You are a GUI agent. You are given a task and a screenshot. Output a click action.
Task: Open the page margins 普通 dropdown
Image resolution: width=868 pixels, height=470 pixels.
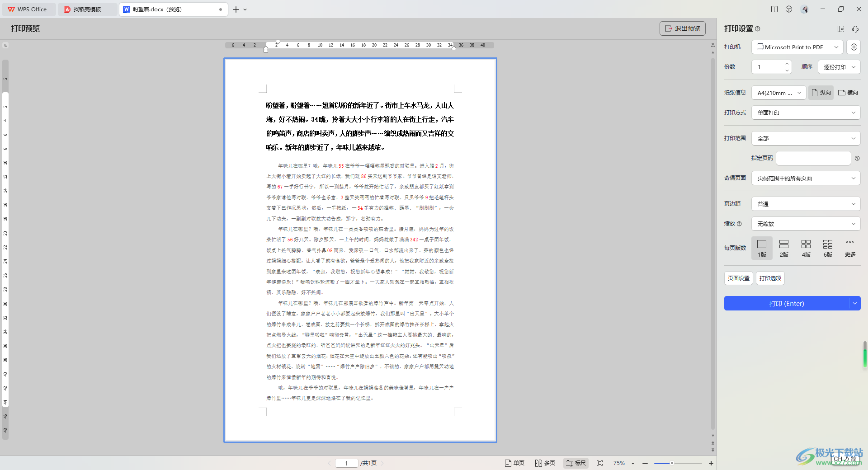[806, 204]
